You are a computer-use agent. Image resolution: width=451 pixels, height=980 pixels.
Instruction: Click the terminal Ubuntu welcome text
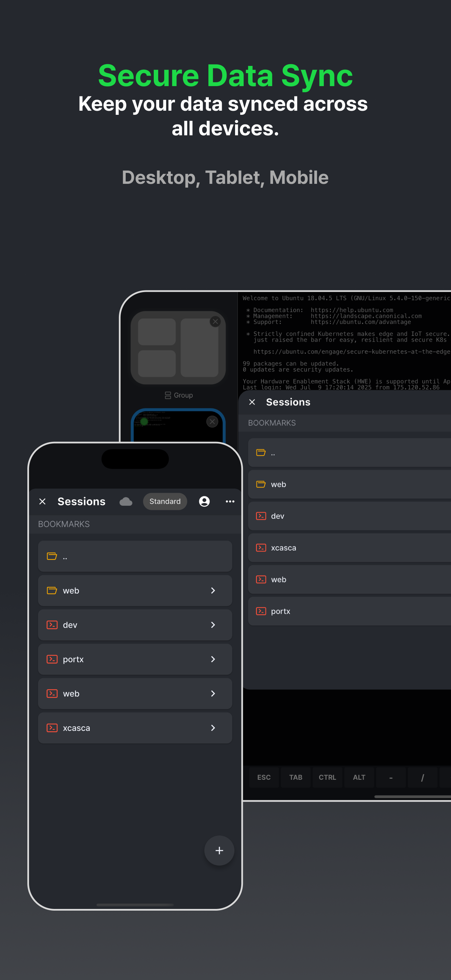point(346,298)
